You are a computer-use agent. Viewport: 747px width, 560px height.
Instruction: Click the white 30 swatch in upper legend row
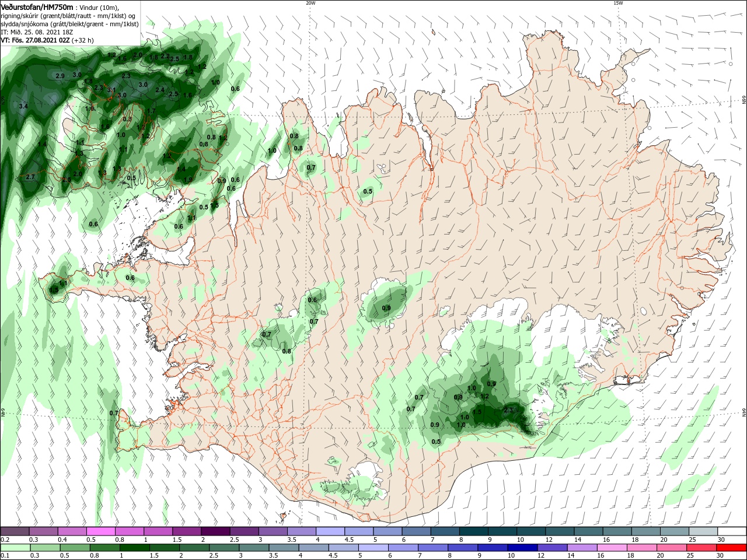tap(732, 531)
